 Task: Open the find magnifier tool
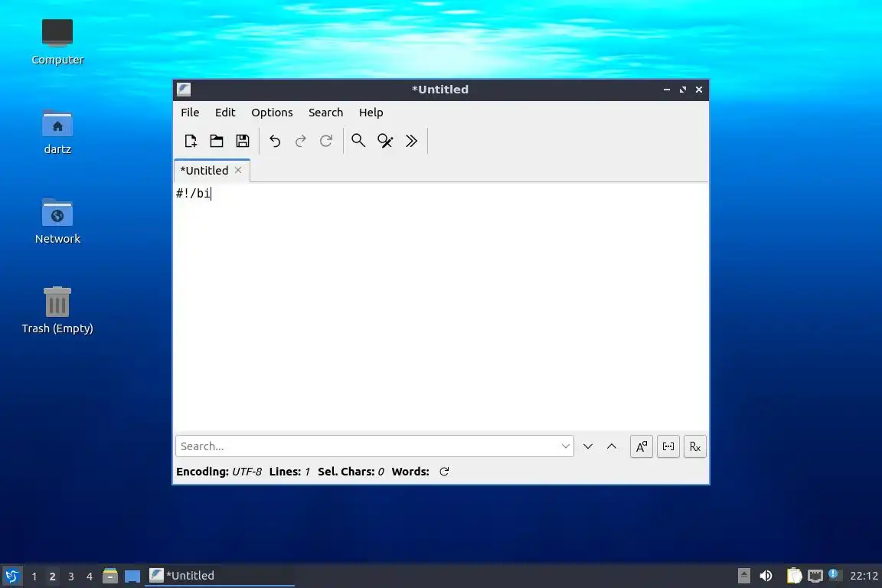pyautogui.click(x=358, y=141)
